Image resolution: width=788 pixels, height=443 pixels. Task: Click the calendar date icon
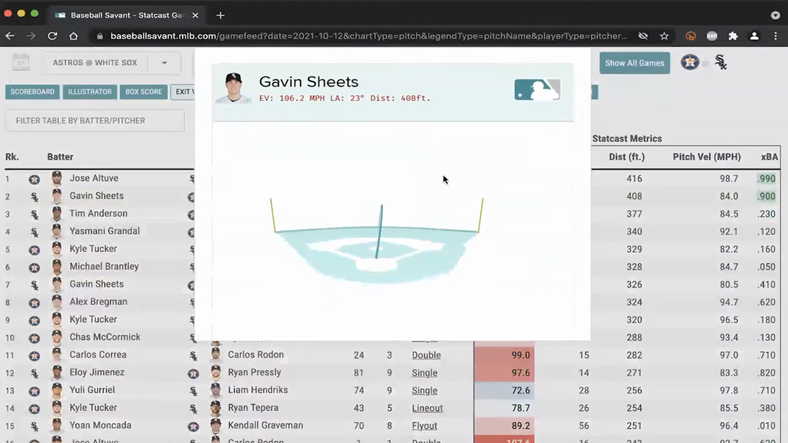pos(21,62)
